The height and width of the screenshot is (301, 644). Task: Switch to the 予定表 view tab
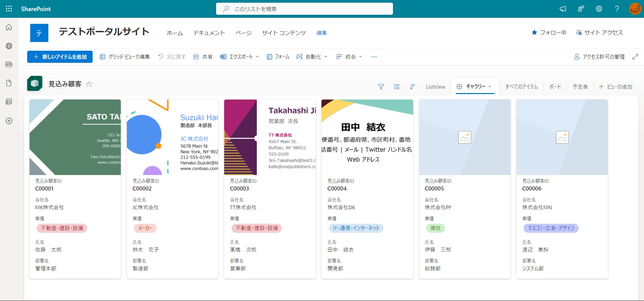(580, 87)
